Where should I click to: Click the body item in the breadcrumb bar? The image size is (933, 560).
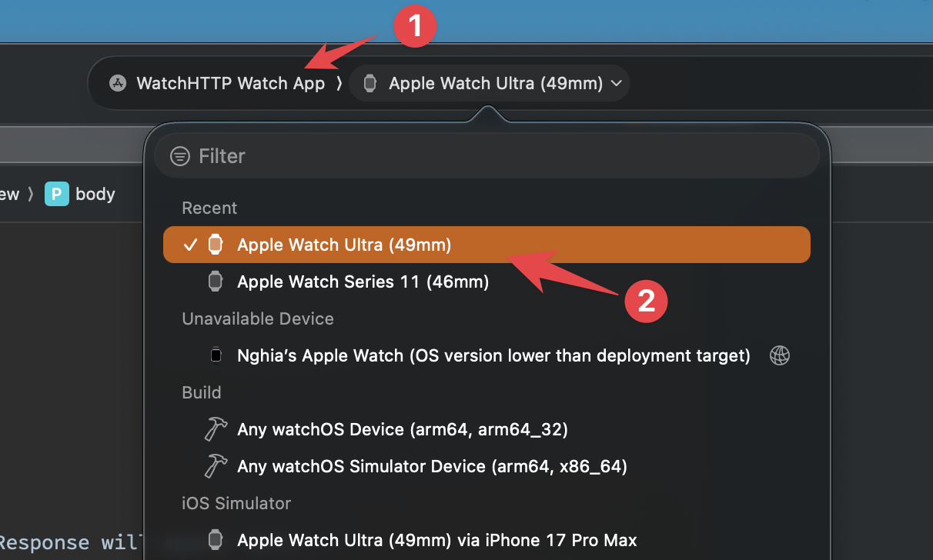(94, 194)
